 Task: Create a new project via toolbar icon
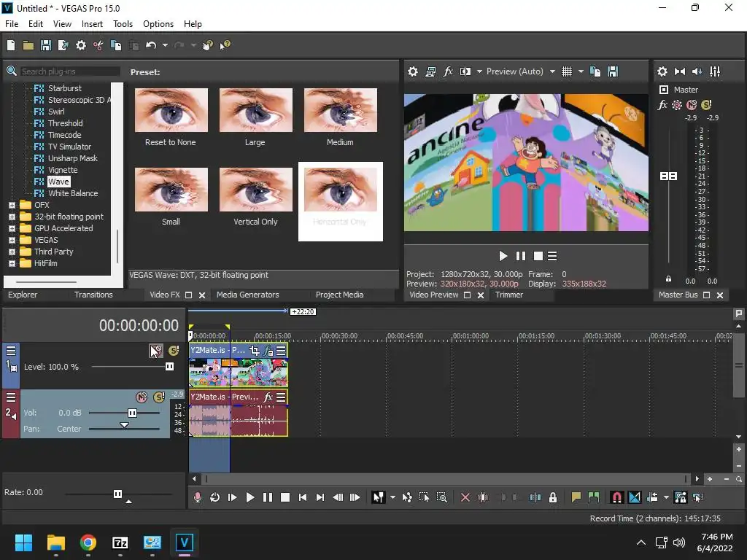(11, 45)
